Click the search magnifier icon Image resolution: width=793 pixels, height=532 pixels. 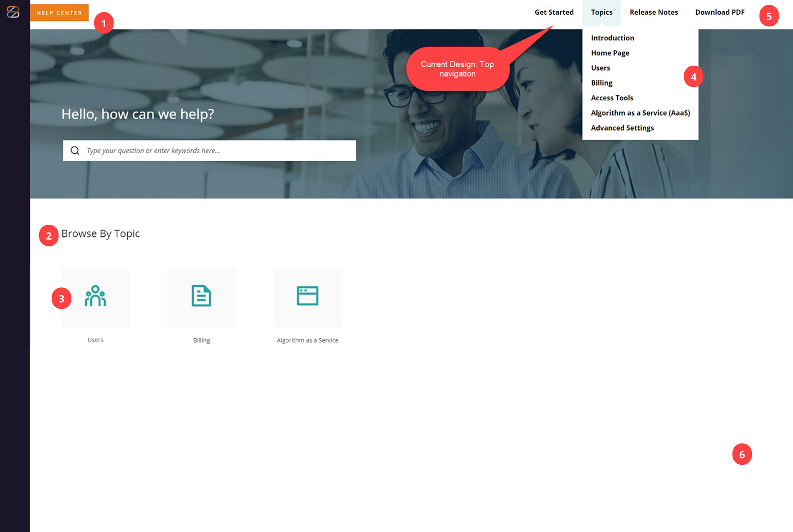click(75, 150)
